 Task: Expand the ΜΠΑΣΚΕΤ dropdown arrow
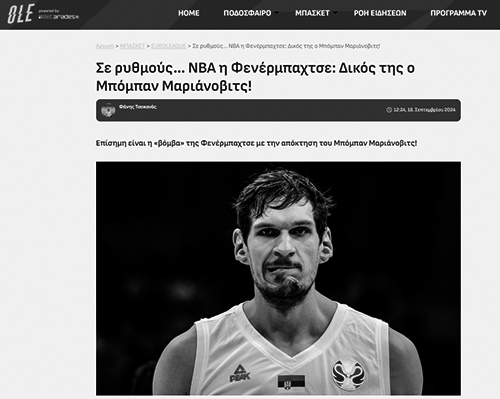pos(335,13)
